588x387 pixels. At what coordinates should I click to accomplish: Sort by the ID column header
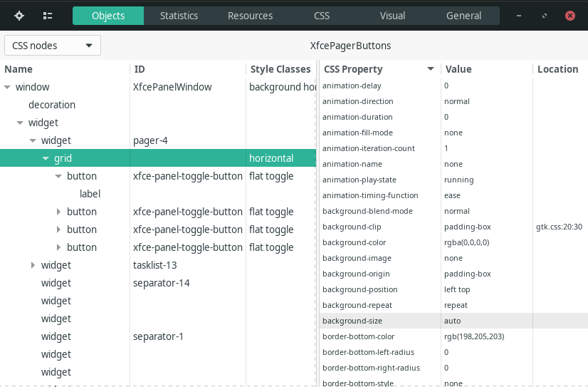point(188,69)
